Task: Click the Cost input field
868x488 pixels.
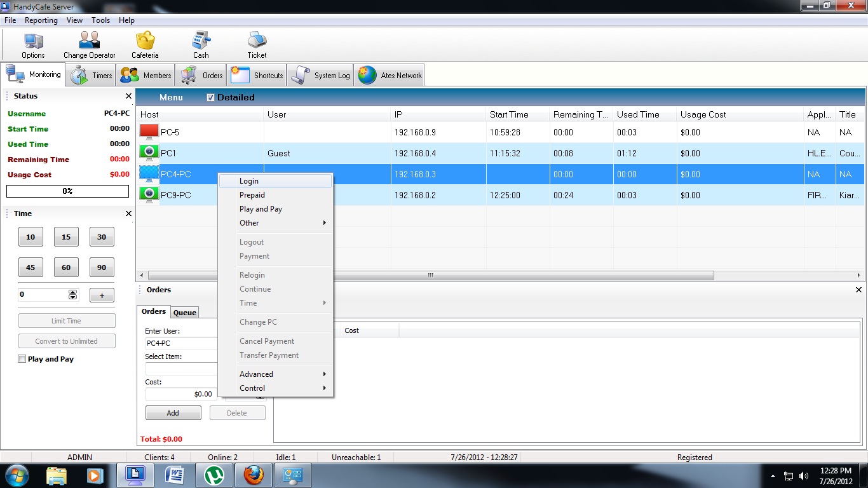Action: (181, 394)
